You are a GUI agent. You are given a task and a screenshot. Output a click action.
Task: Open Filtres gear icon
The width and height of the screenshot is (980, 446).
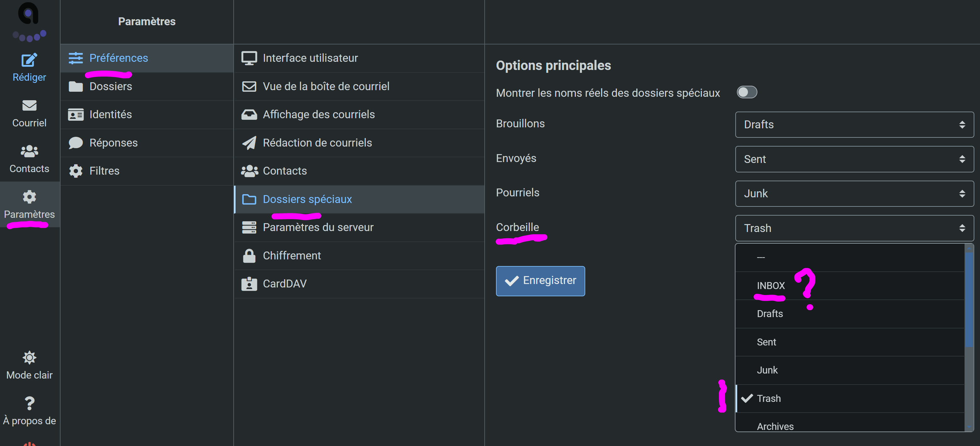click(76, 171)
